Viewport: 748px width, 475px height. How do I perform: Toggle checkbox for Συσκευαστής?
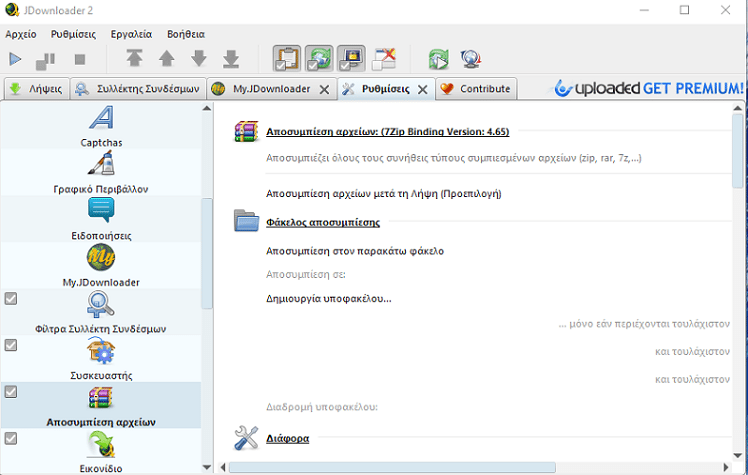coord(10,345)
